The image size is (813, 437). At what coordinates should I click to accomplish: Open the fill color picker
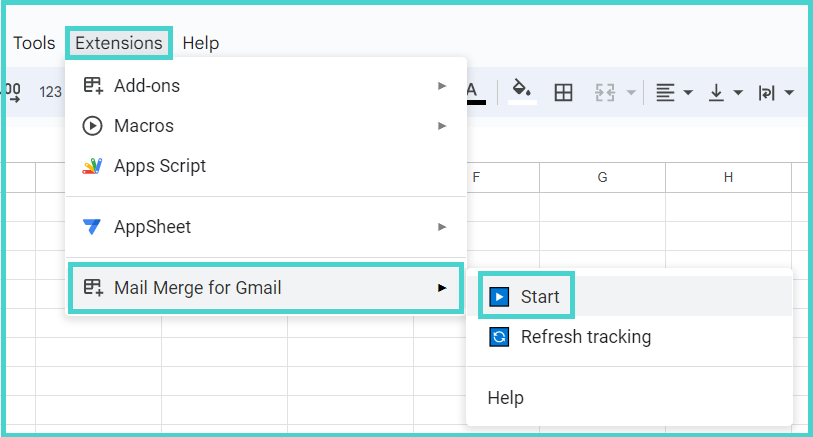pos(522,92)
